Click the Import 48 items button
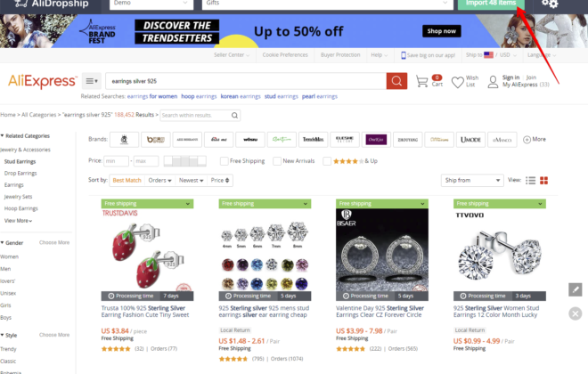 491,4
